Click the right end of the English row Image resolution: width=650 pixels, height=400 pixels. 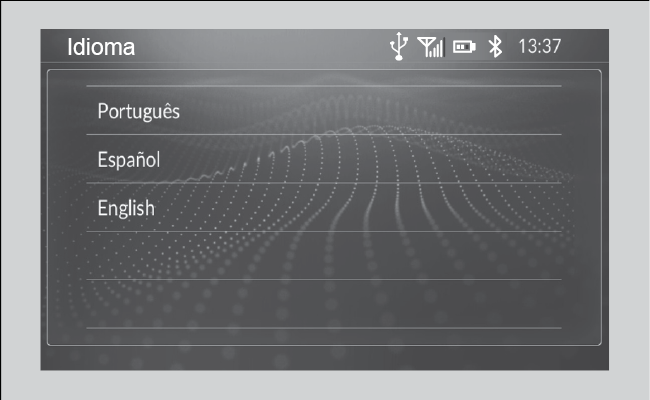(x=539, y=207)
